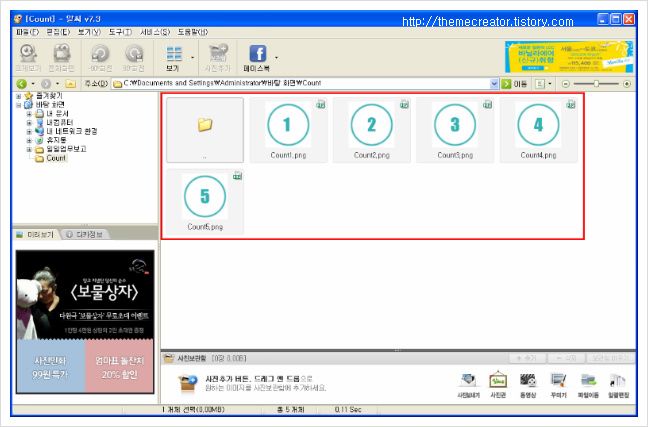This screenshot has height=427, width=648.
Task: Go up one folder with folder-up icon
Action: (71, 84)
